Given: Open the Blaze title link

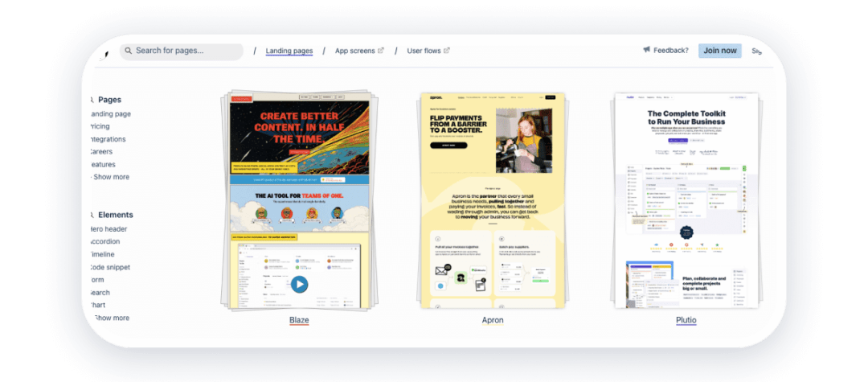Looking at the screenshot, I should point(299,320).
